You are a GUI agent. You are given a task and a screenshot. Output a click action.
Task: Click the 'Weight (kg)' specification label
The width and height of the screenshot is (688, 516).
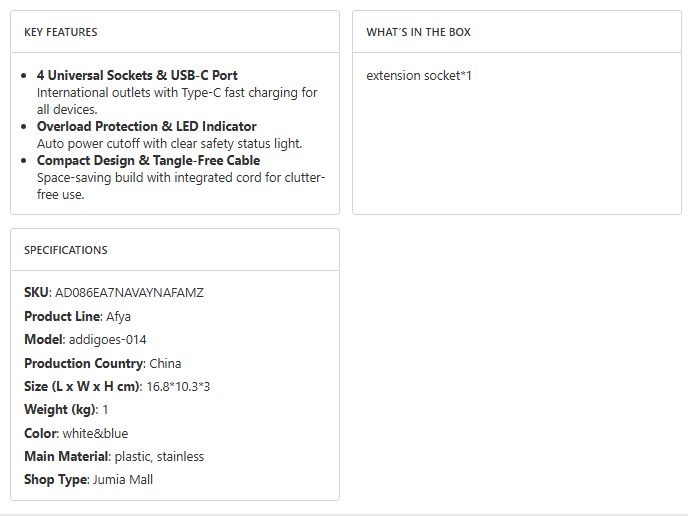59,410
